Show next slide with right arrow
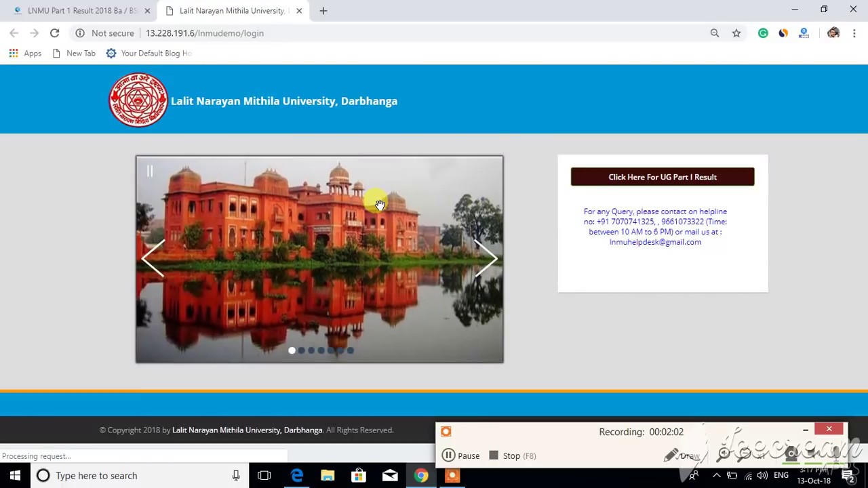The image size is (868, 488). pyautogui.click(x=486, y=258)
